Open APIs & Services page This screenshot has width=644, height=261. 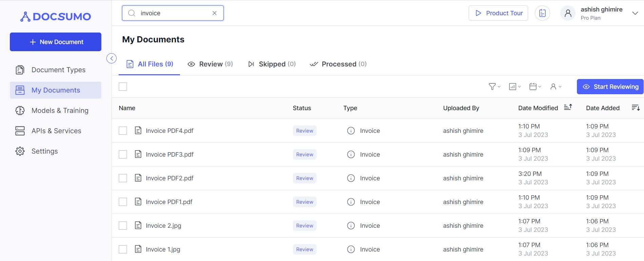point(56,131)
